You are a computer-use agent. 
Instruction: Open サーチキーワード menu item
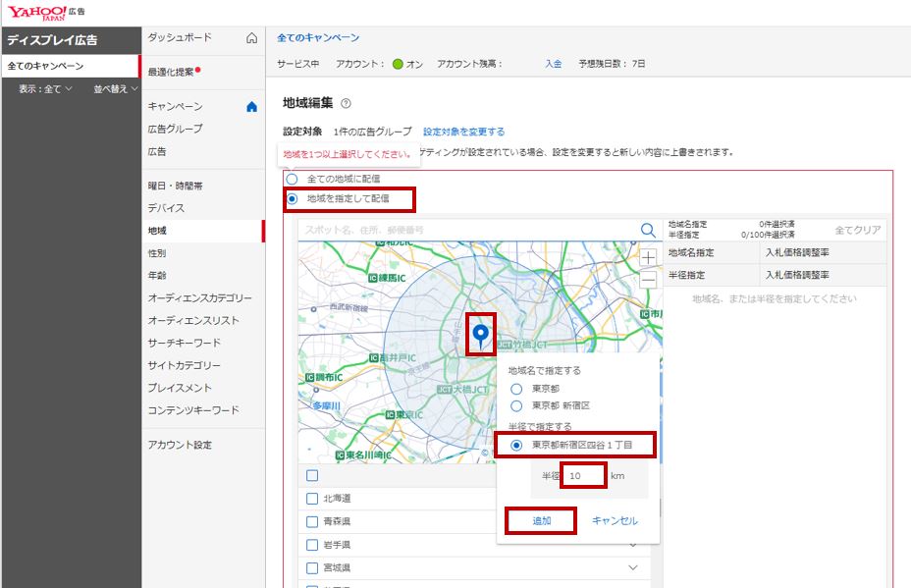point(184,343)
